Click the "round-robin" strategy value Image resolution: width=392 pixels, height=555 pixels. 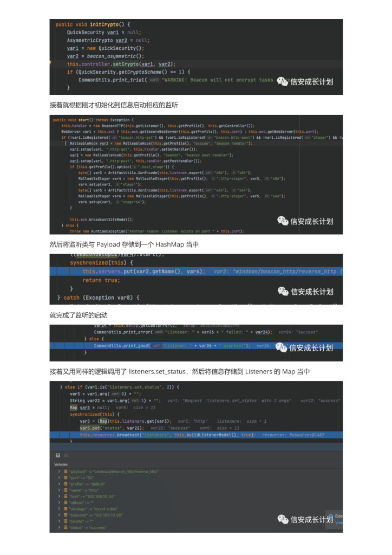tap(106, 508)
